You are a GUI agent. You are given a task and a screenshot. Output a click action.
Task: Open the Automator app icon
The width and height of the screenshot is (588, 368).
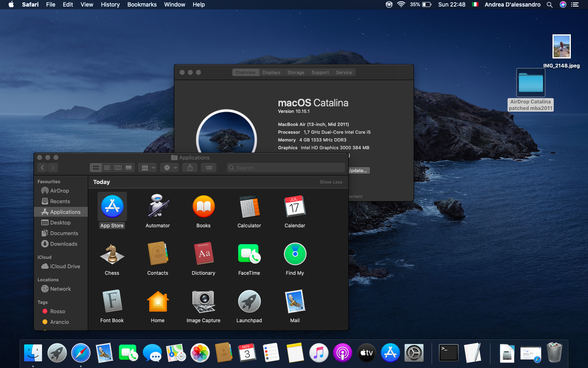pyautogui.click(x=158, y=206)
